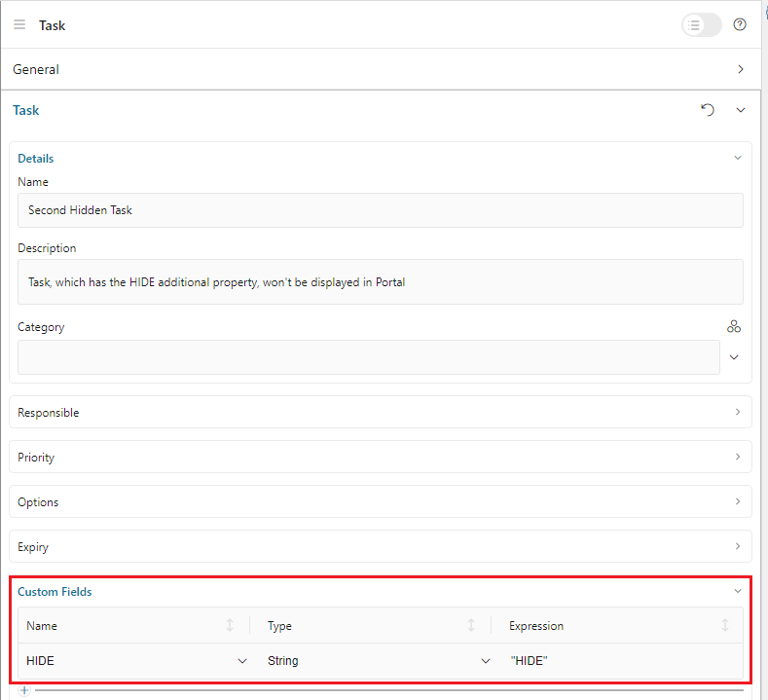
Task: Reset the Task section with undo icon
Action: click(x=708, y=110)
